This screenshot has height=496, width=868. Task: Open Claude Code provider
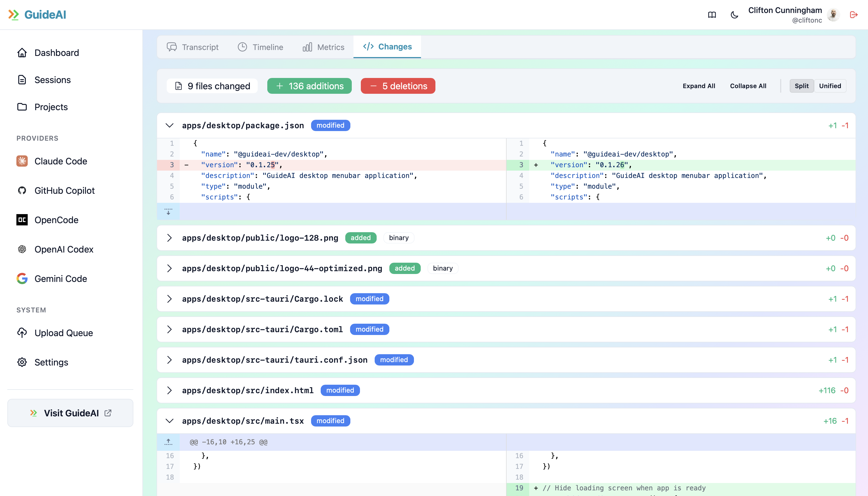60,161
